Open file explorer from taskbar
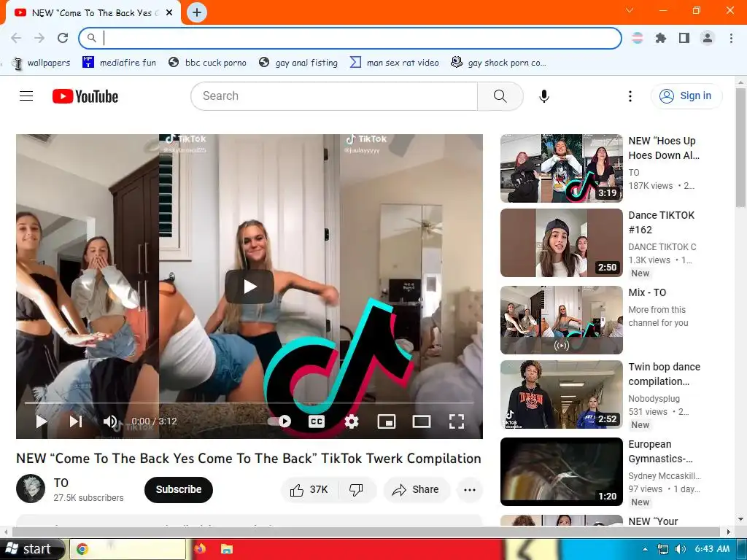Viewport: 747px width, 560px height. coord(227,549)
